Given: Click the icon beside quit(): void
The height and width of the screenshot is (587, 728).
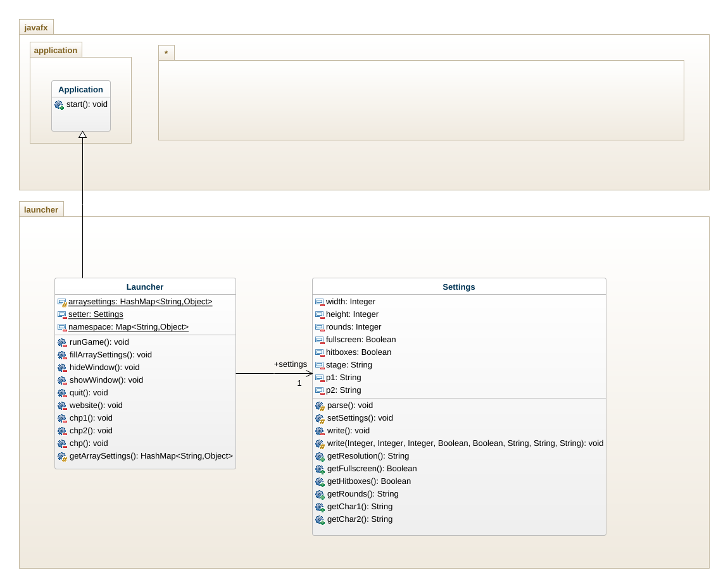Looking at the screenshot, I should (x=62, y=393).
